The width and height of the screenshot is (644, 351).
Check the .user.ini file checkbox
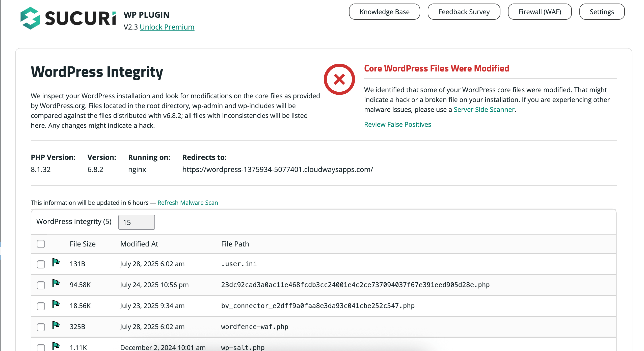41,264
